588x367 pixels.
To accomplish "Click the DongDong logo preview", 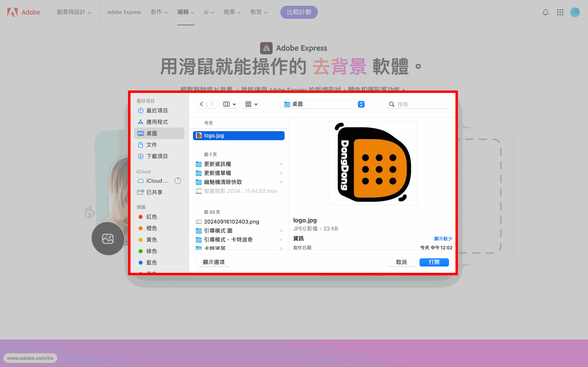I will tap(373, 163).
